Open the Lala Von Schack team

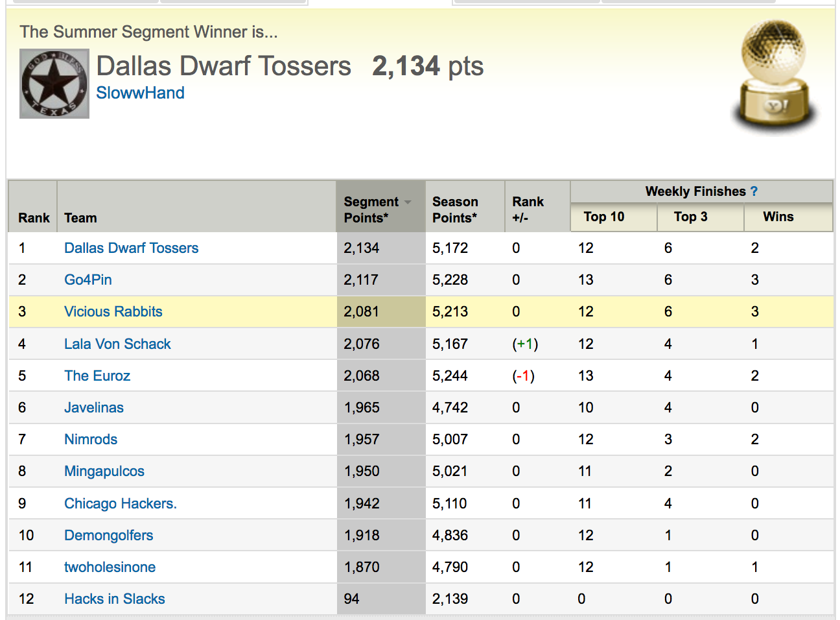tap(117, 344)
